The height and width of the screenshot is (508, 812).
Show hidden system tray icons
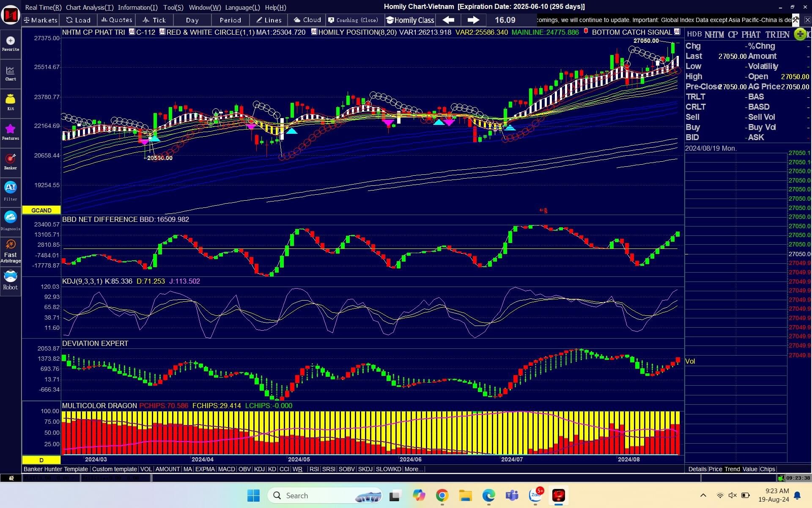point(703,495)
